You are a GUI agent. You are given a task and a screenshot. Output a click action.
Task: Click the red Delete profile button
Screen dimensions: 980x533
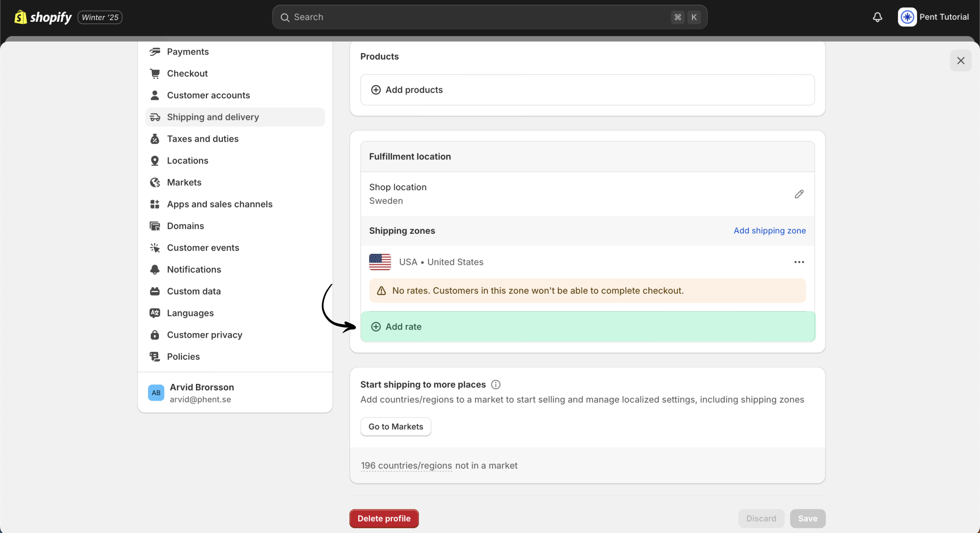click(384, 519)
